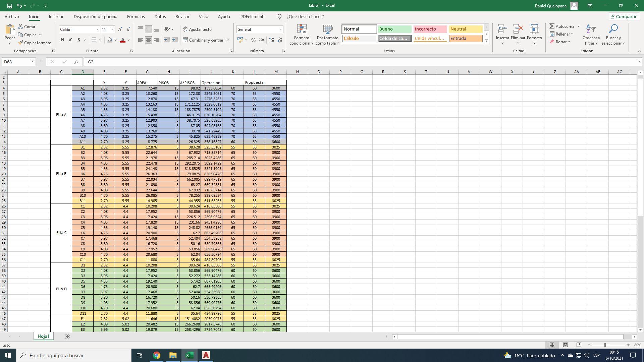This screenshot has height=362, width=644.
Task: Toggle italic formatting (K button)
Action: click(70, 40)
